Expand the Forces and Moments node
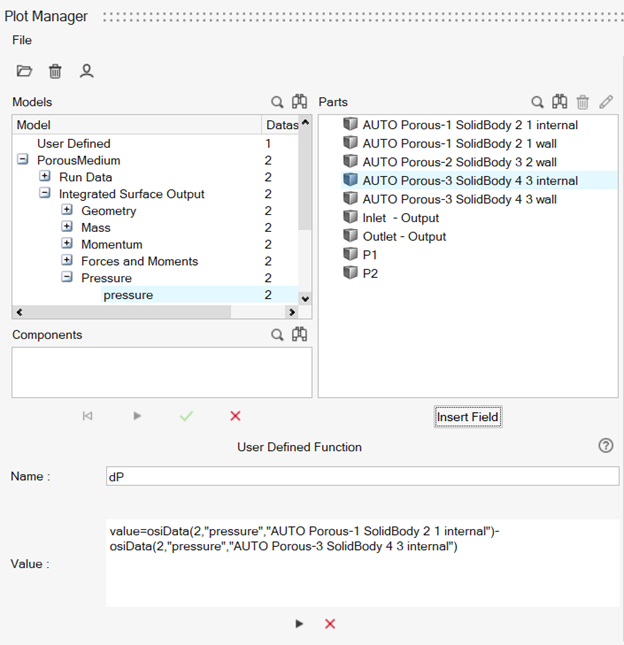Image resolution: width=624 pixels, height=645 pixels. (x=67, y=261)
